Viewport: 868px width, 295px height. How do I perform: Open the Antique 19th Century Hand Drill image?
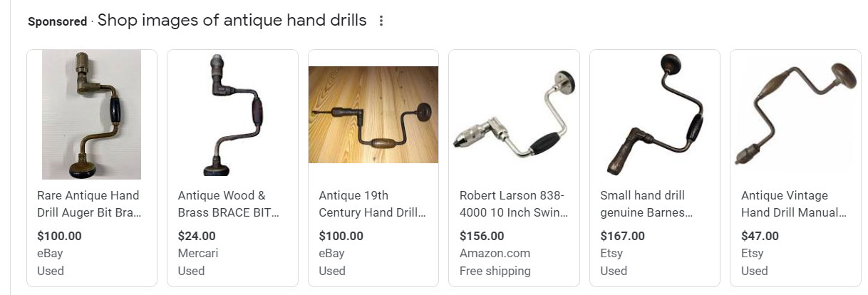[373, 115]
